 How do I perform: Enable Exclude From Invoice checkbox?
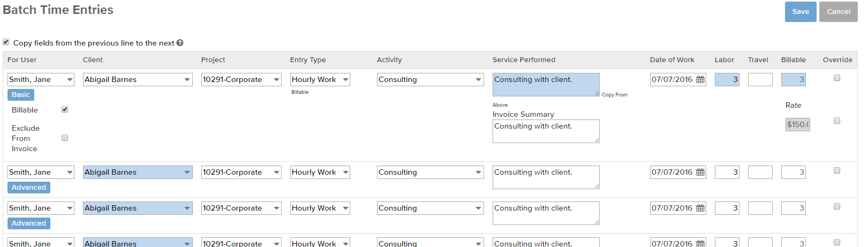65,138
